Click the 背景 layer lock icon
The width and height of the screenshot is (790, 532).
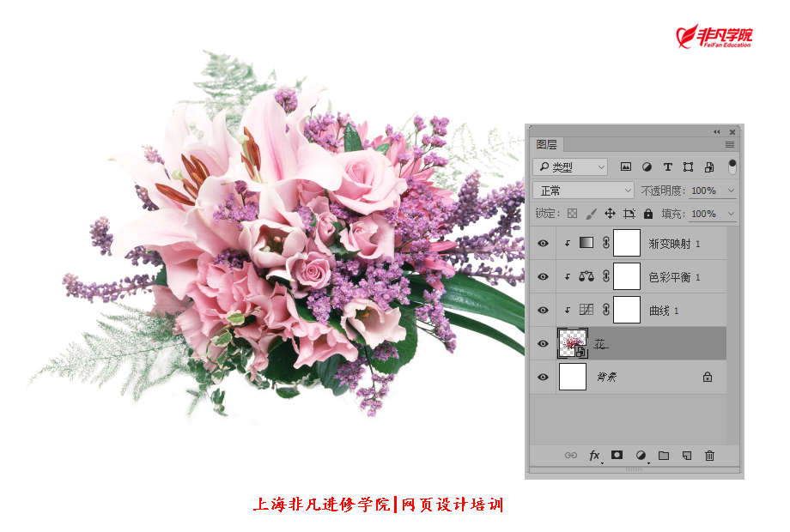point(708,377)
